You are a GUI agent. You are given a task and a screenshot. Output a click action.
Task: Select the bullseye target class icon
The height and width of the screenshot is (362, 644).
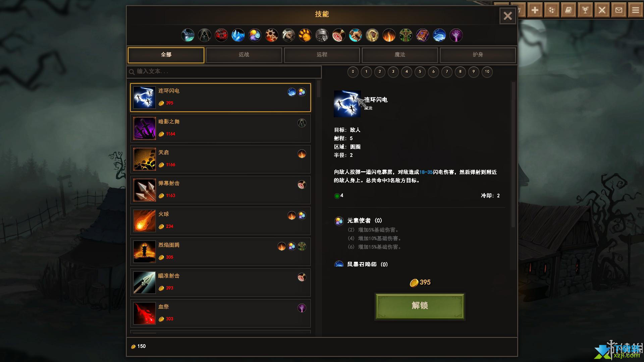click(x=339, y=35)
